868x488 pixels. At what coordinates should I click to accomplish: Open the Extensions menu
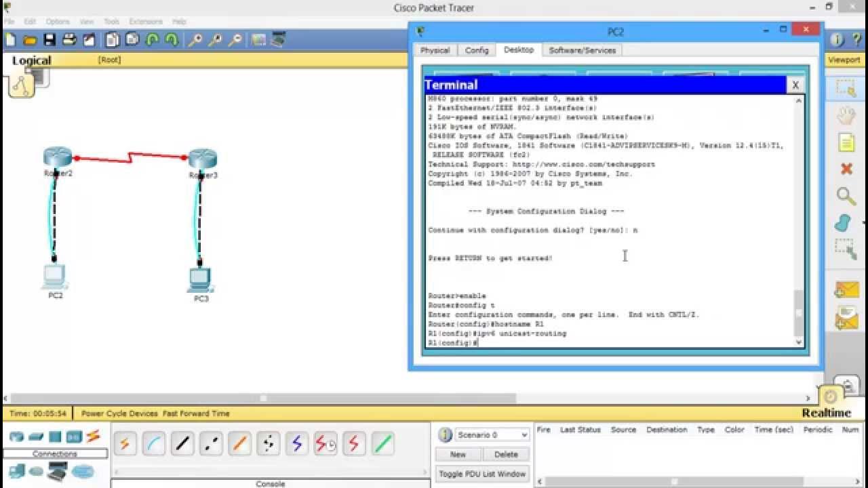pyautogui.click(x=145, y=22)
